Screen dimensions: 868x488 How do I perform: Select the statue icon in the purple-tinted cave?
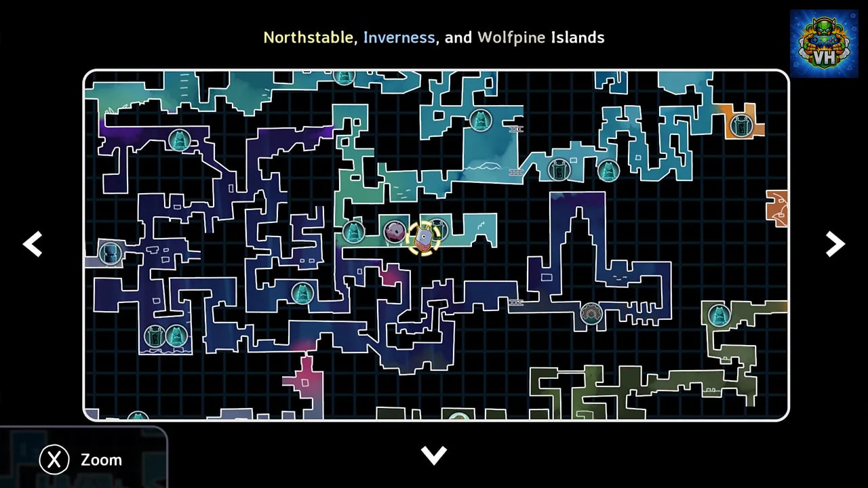point(179,140)
